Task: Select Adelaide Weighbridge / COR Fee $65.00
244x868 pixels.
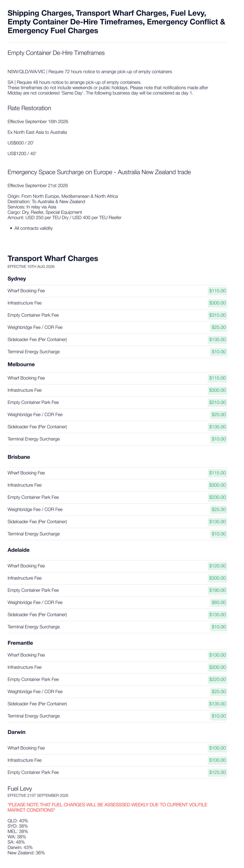Action: (x=219, y=603)
